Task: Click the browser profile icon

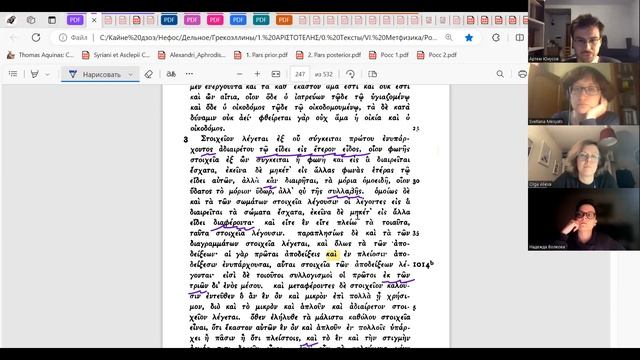Action: [11, 20]
